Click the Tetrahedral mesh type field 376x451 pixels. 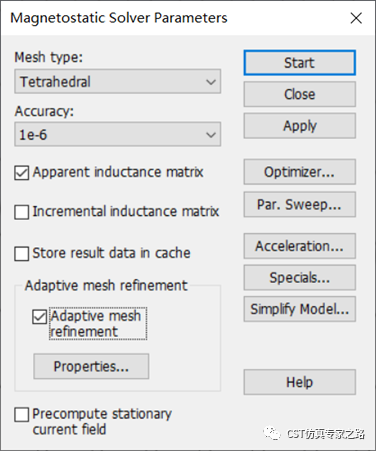[x=117, y=81]
